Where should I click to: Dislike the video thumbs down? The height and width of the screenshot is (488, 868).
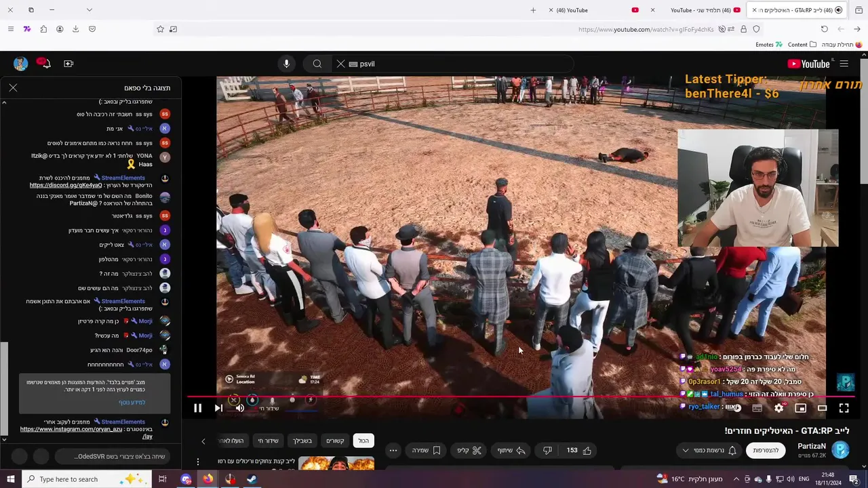click(x=547, y=450)
